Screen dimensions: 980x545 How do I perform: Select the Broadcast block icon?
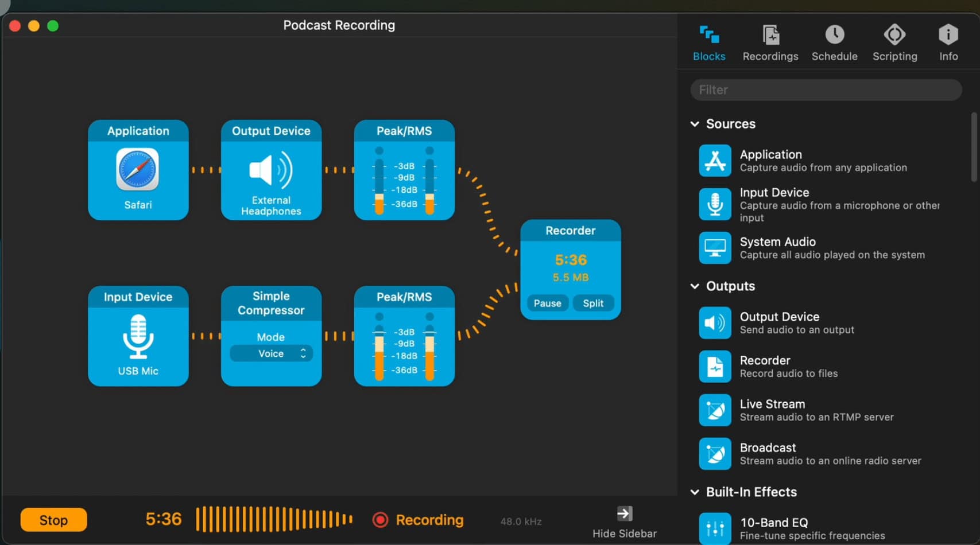point(715,454)
